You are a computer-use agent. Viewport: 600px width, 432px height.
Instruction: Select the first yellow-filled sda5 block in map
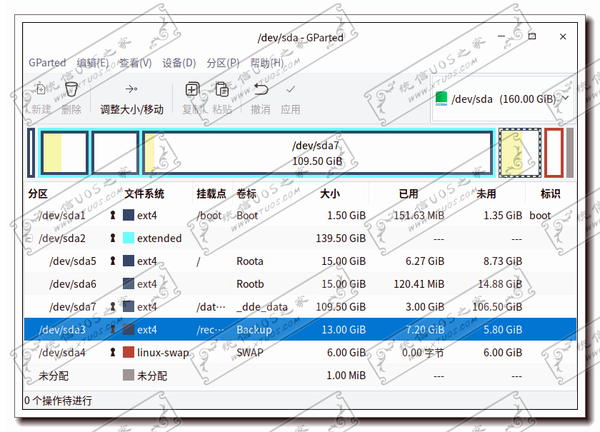click(x=64, y=153)
